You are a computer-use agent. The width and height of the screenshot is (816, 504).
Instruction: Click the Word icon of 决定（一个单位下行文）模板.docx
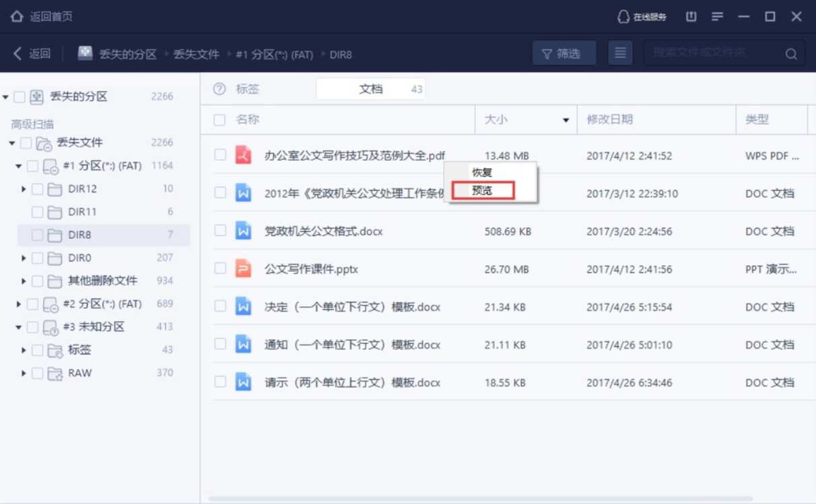coord(243,306)
